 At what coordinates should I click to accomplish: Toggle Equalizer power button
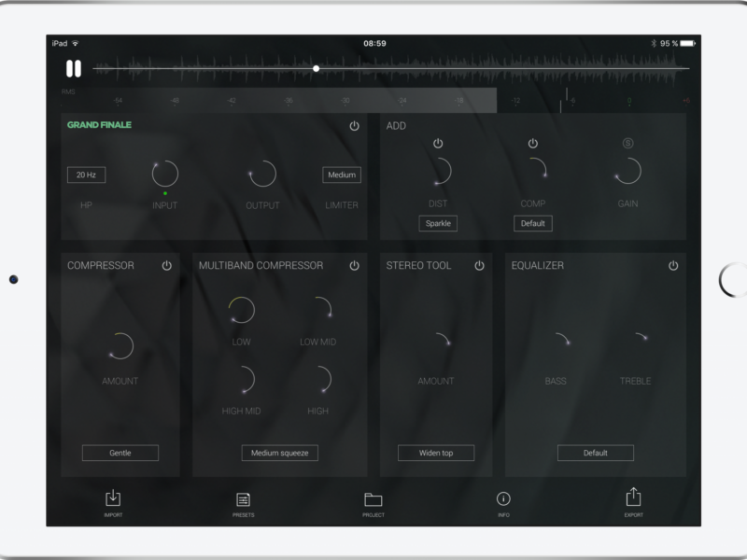click(673, 265)
